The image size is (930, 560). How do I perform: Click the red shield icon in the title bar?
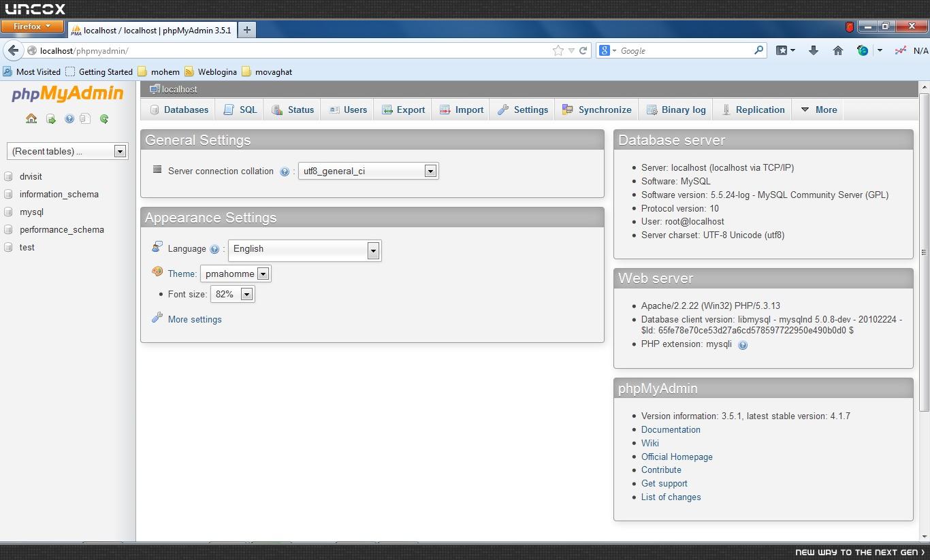(850, 27)
